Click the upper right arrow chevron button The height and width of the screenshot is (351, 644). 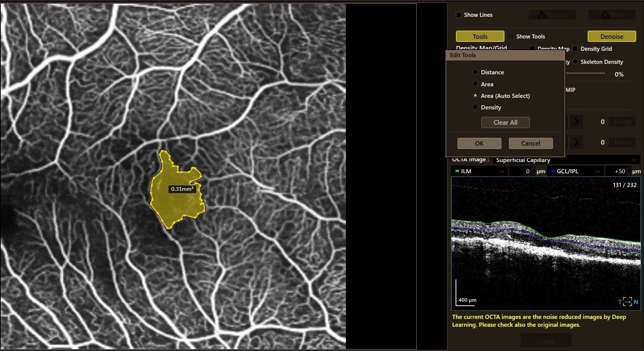pos(576,122)
